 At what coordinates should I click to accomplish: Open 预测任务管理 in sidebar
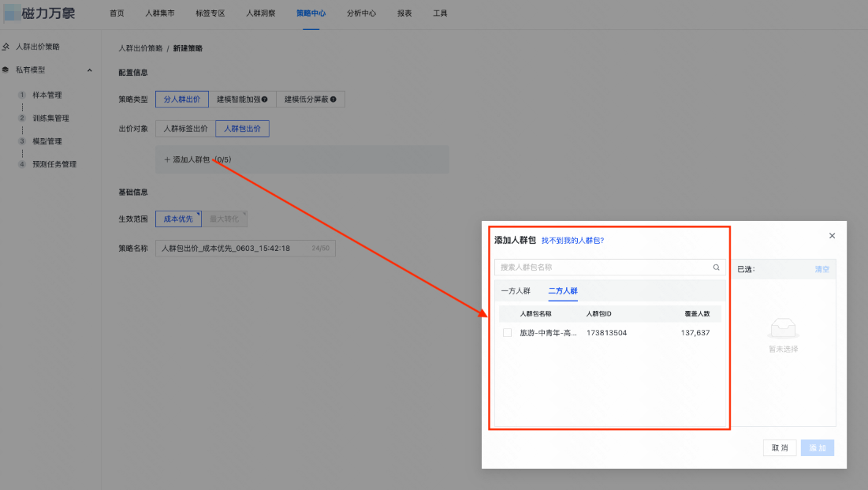[54, 164]
